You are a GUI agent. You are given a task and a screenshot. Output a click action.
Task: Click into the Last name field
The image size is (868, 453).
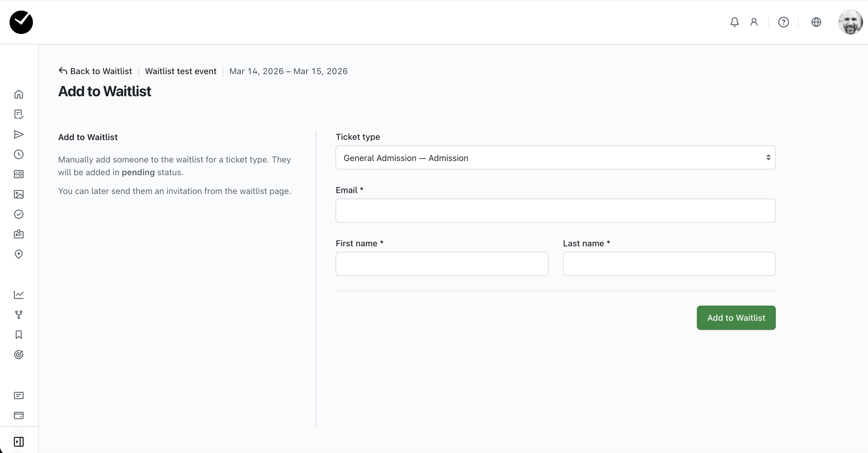[x=669, y=264]
